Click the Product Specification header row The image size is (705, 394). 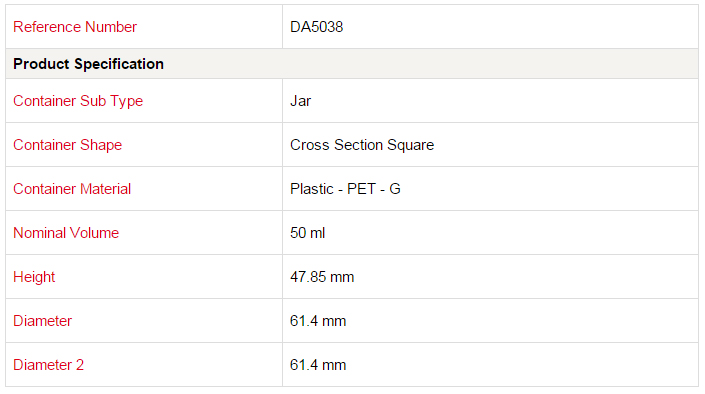tap(352, 64)
